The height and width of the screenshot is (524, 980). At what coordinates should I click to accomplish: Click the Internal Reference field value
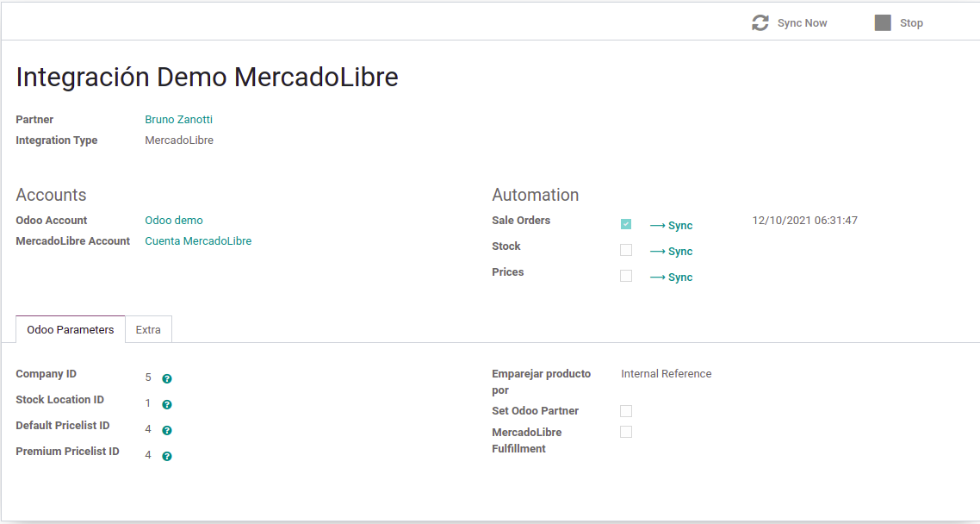click(666, 374)
